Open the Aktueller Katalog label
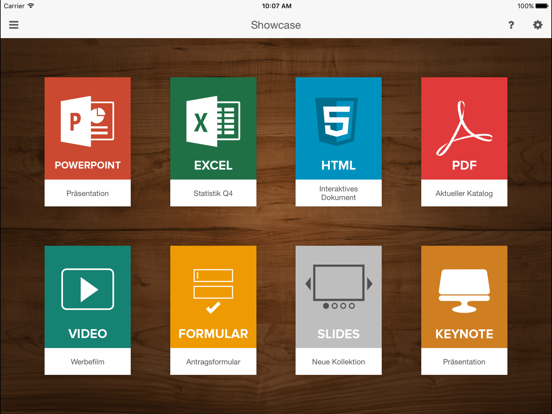This screenshot has width=552, height=414. 464,193
